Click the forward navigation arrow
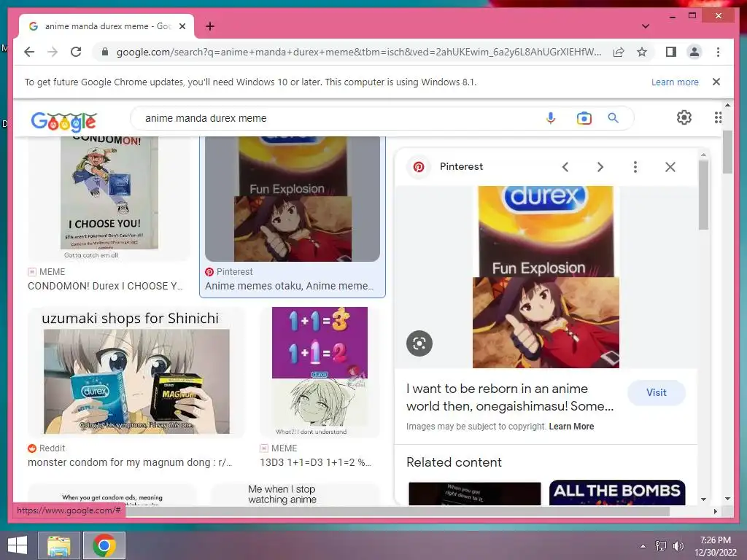The width and height of the screenshot is (747, 560). click(53, 52)
